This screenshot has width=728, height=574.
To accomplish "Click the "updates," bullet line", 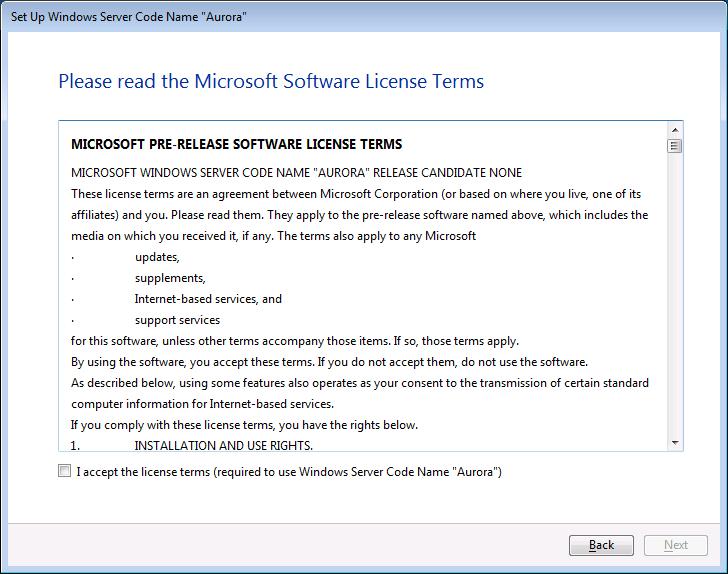I will tap(157, 257).
